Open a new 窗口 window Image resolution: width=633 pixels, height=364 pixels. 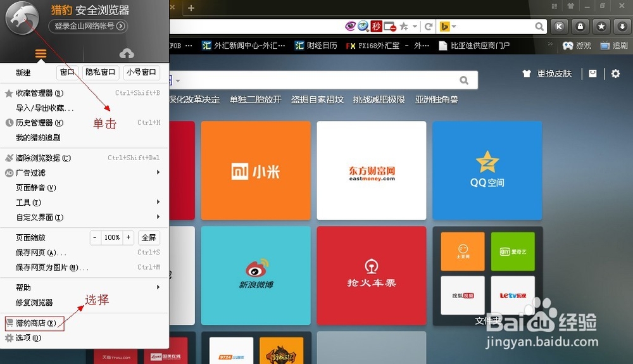point(67,72)
